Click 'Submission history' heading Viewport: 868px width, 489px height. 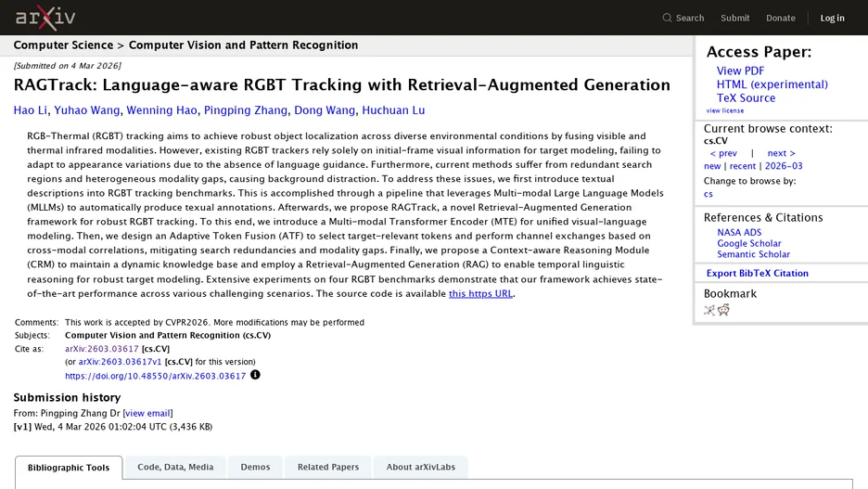click(x=67, y=398)
